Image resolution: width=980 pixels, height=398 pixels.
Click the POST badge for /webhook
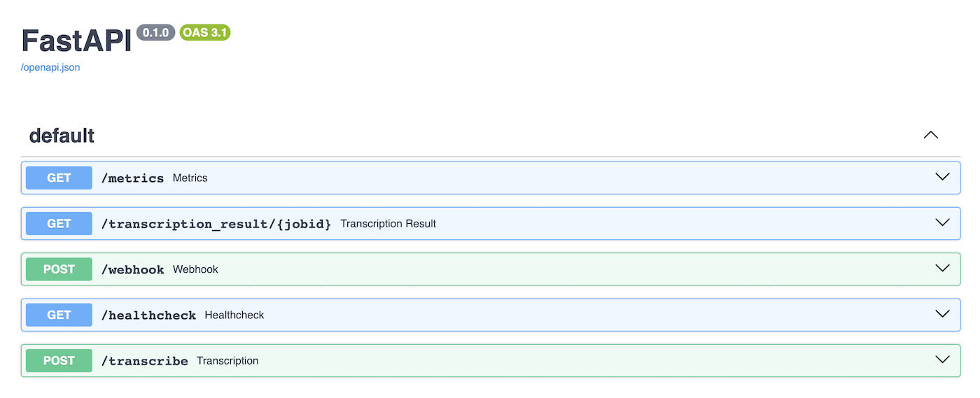tap(59, 269)
